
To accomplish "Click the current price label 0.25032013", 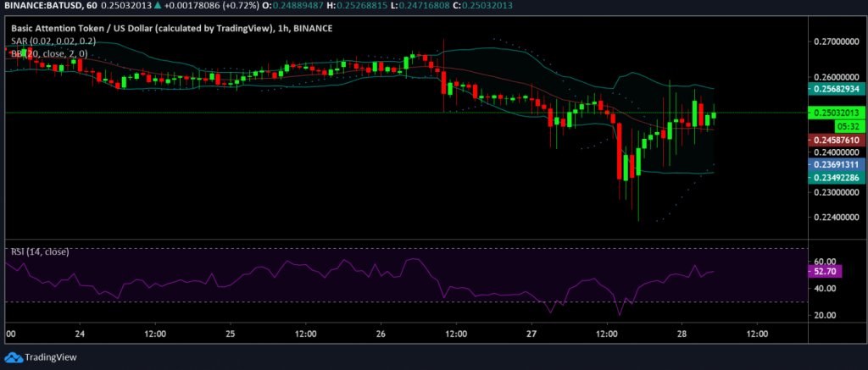I will tap(836, 113).
